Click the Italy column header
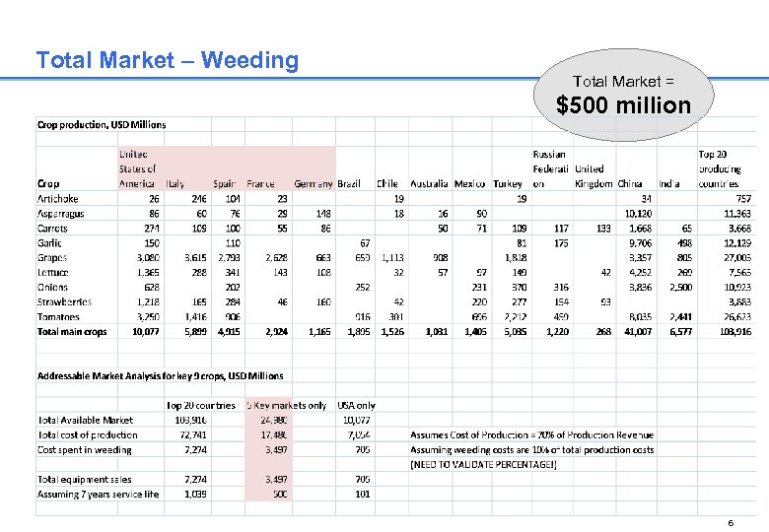 click(x=175, y=183)
